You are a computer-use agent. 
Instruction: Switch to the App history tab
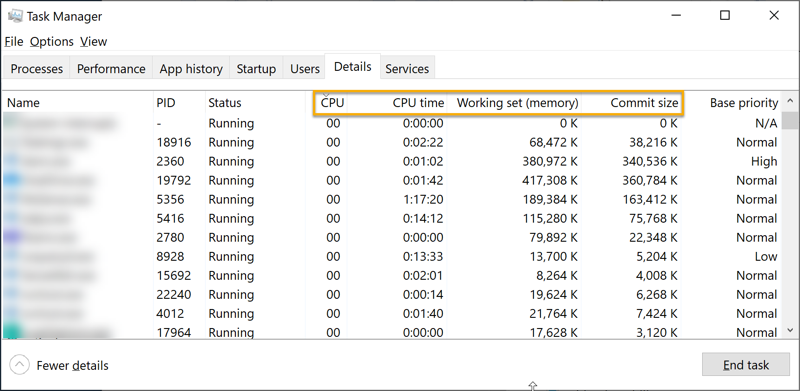point(191,69)
